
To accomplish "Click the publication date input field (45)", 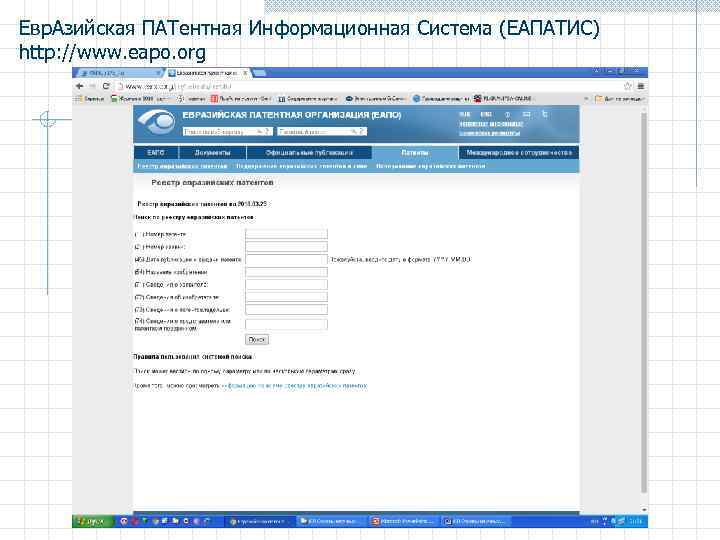I will (x=287, y=259).
